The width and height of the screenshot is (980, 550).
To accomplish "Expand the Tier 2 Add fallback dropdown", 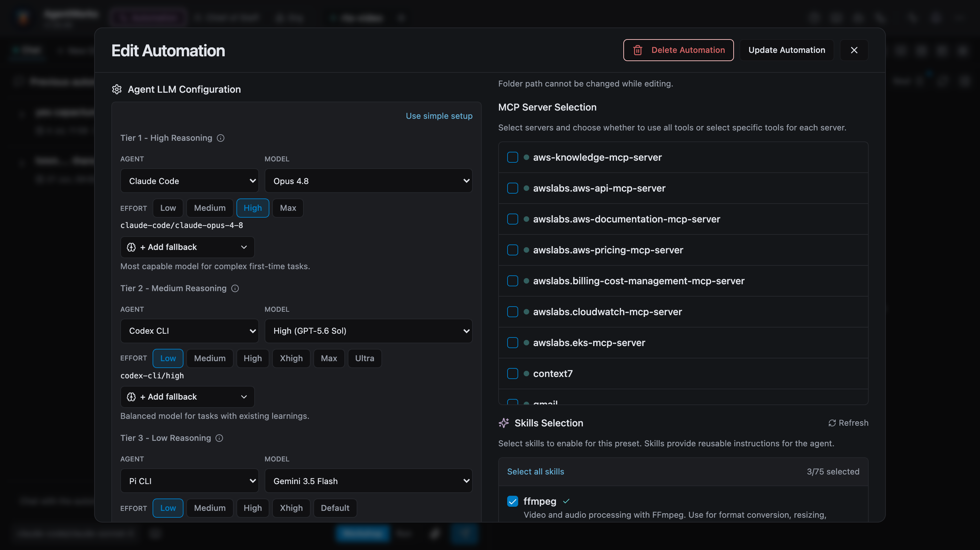I will [x=187, y=397].
